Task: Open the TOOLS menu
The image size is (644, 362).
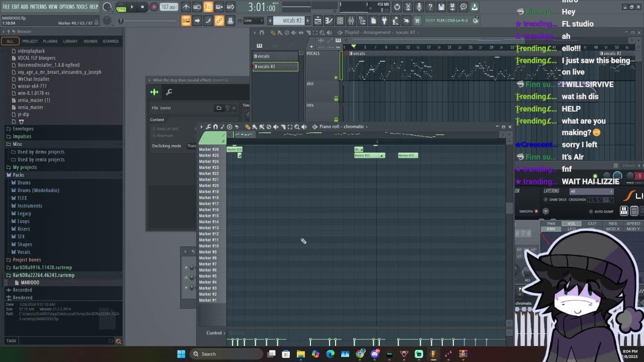Action: [x=82, y=7]
